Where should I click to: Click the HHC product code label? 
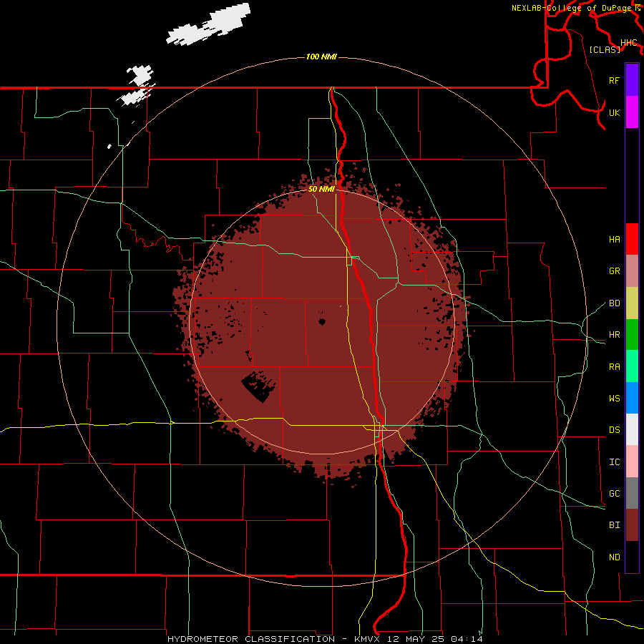pos(628,43)
